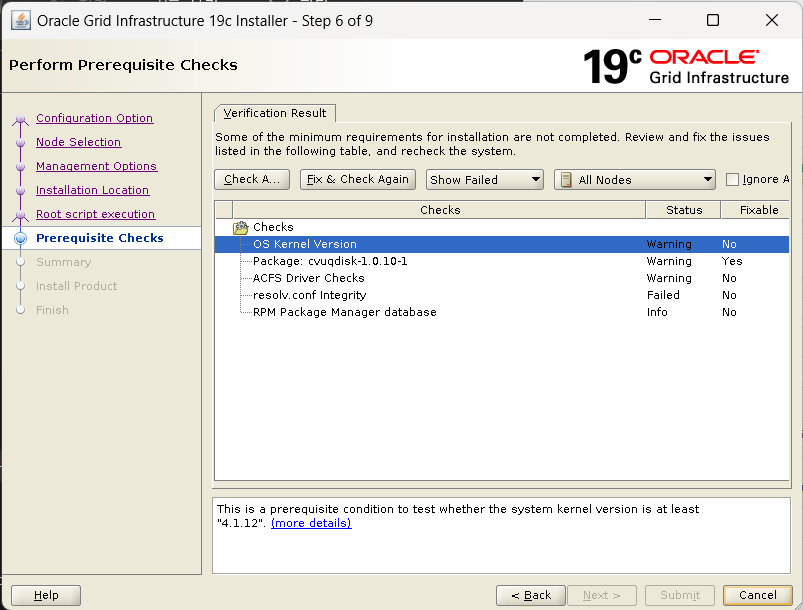Click the server icon in All Nodes dropdown

[566, 180]
